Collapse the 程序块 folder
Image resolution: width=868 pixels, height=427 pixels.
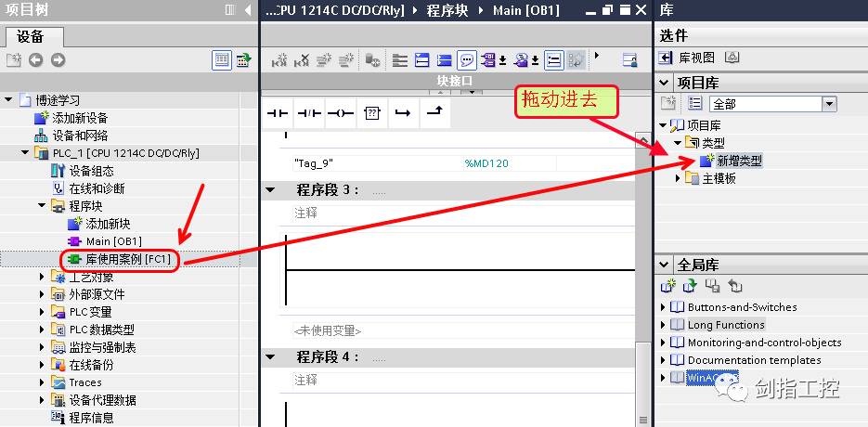pos(42,206)
